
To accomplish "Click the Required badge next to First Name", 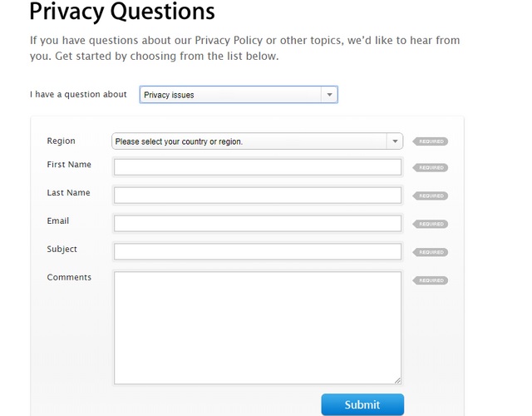I will tap(431, 168).
